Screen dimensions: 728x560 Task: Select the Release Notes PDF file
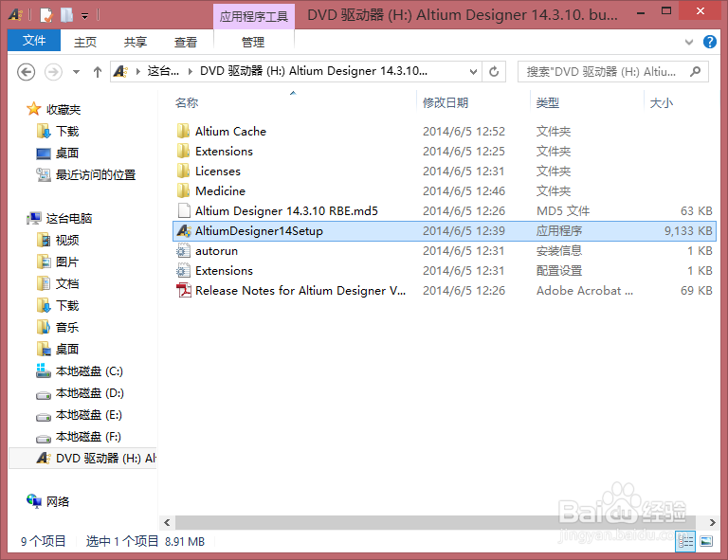point(300,291)
